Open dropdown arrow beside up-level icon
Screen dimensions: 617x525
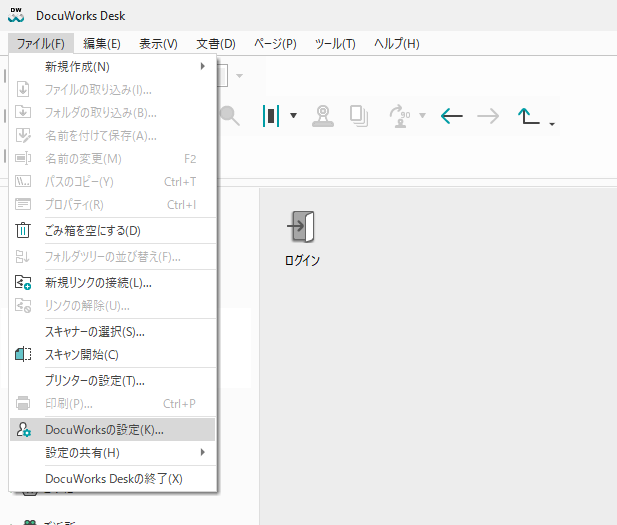click(x=552, y=124)
